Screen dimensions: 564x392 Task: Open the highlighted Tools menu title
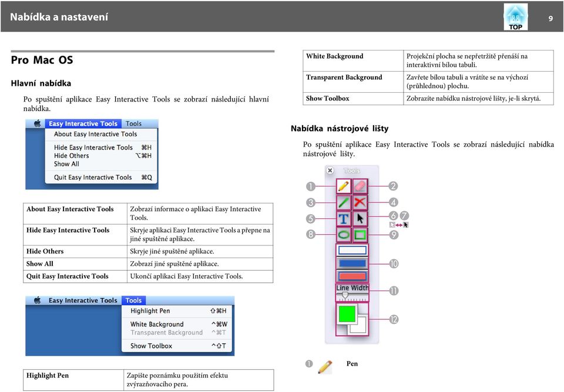133,300
